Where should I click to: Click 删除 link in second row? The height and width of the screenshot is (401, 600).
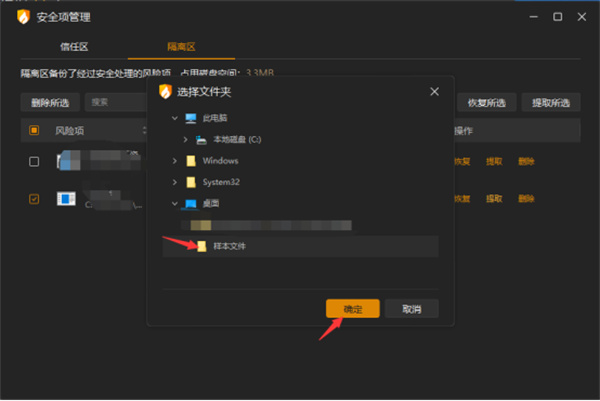(526, 199)
